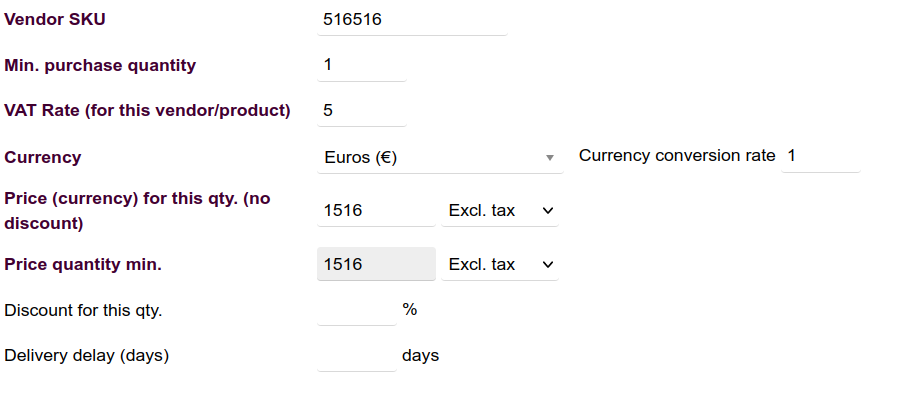
Task: Click the Delivery delay (days) label
Action: (87, 355)
